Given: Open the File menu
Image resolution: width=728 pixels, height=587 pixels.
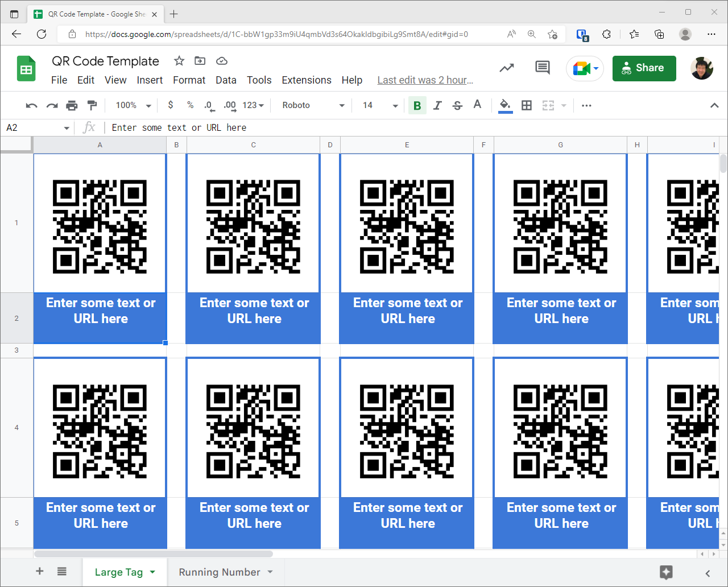Looking at the screenshot, I should [x=59, y=80].
